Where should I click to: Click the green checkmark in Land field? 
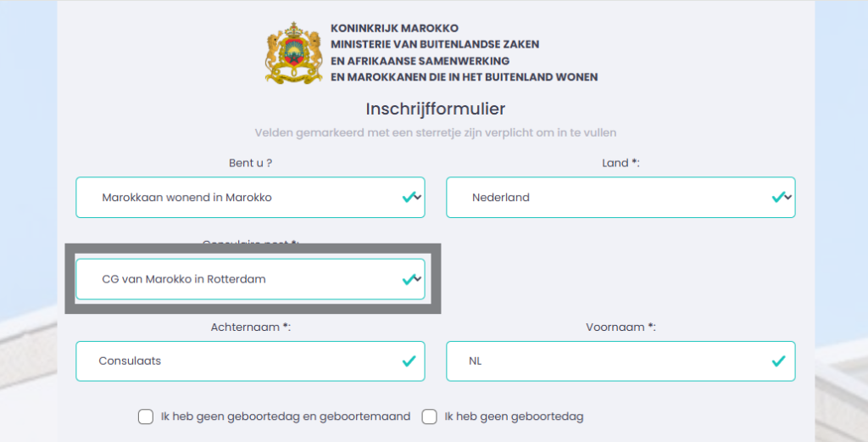pyautogui.click(x=778, y=197)
